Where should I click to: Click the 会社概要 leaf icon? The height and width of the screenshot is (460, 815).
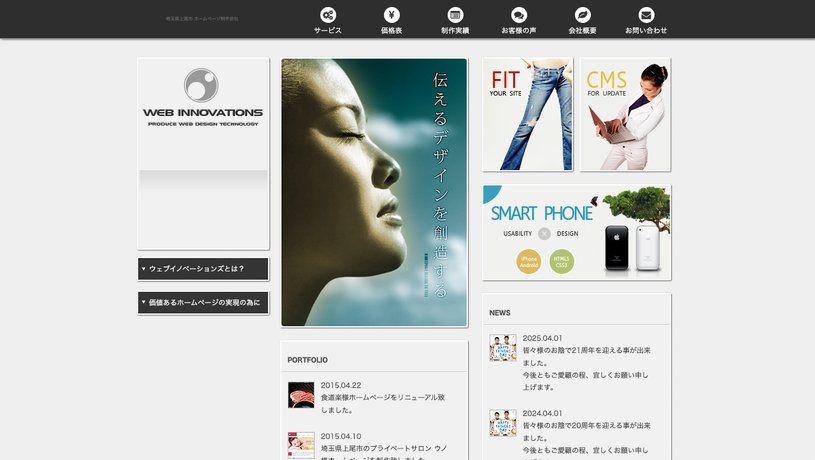point(583,15)
